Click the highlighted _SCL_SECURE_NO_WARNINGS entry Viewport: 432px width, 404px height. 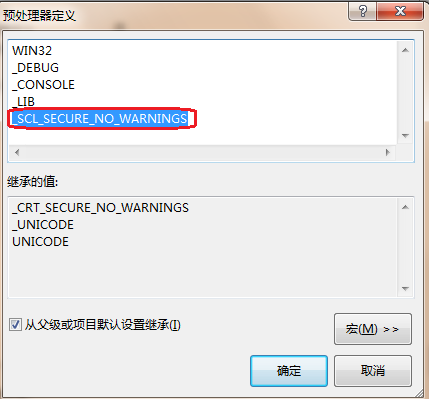tap(100, 119)
